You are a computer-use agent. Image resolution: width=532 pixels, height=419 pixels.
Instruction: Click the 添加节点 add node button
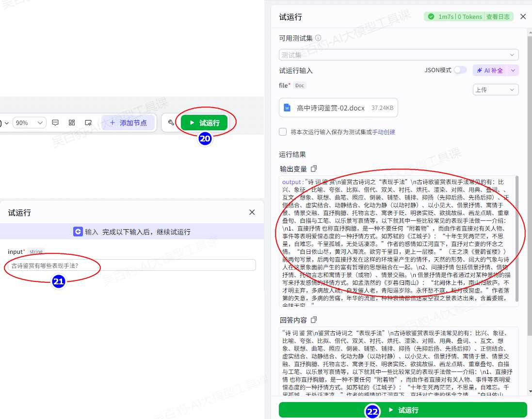[x=128, y=123]
